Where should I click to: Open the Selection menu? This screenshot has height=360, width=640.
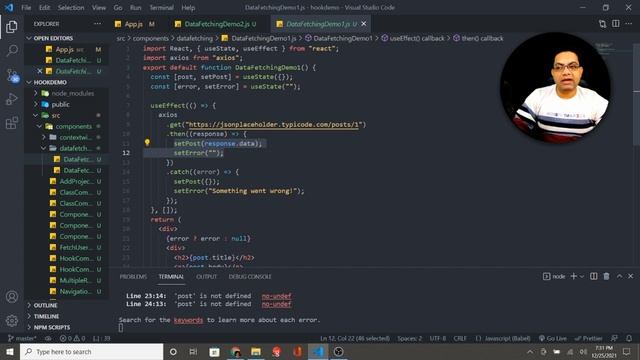71,7
